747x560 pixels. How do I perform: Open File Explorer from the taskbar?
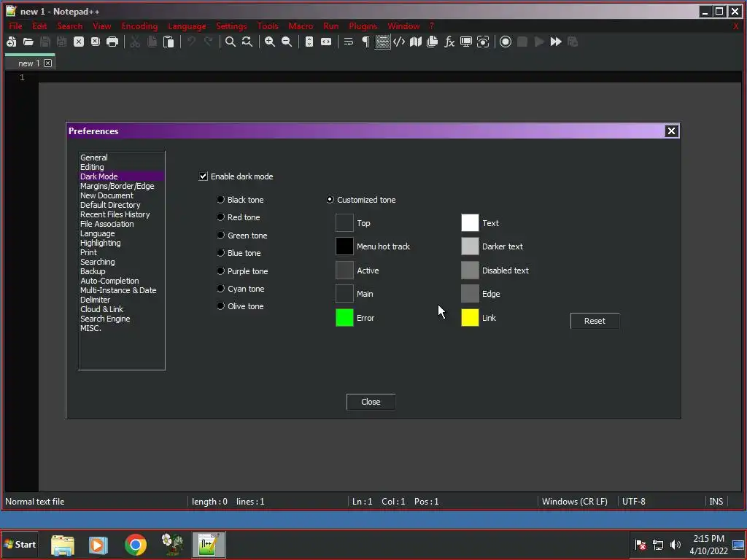[x=63, y=545]
